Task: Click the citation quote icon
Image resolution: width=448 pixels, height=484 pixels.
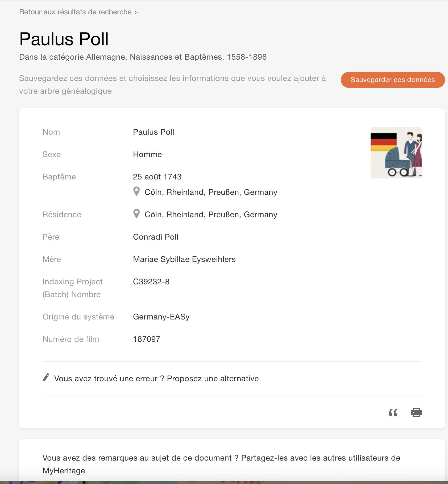Action: click(x=393, y=413)
